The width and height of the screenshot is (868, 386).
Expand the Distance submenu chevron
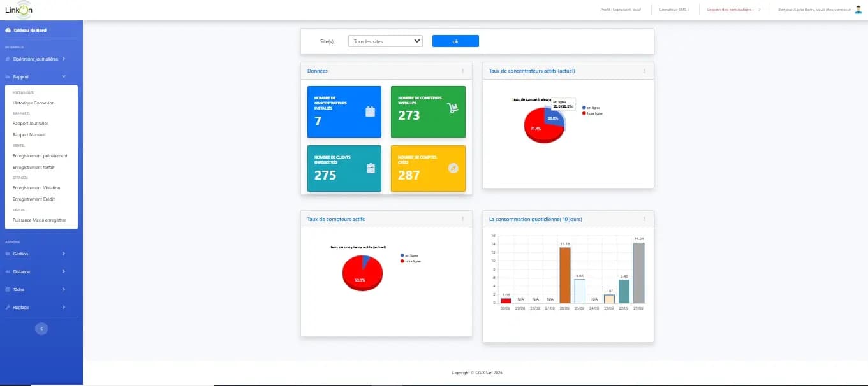[64, 271]
